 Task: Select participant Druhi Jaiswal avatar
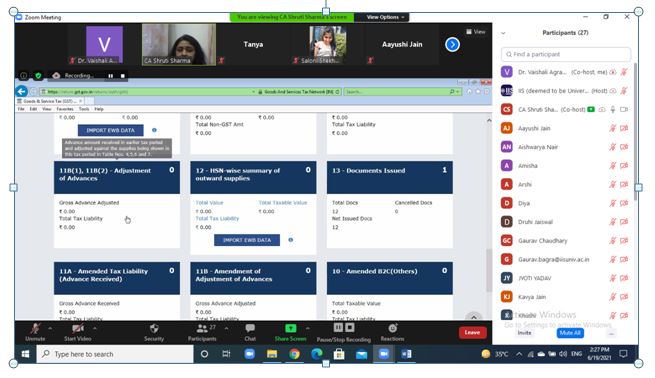tap(507, 222)
